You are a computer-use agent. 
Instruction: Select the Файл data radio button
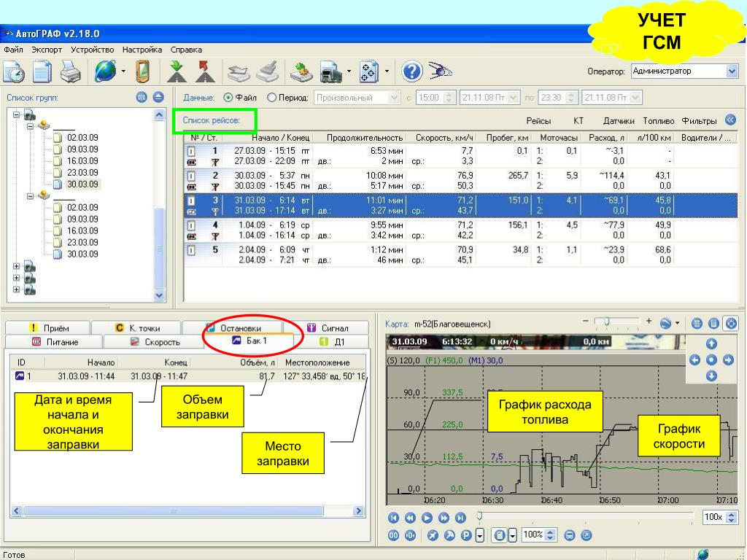click(x=228, y=98)
